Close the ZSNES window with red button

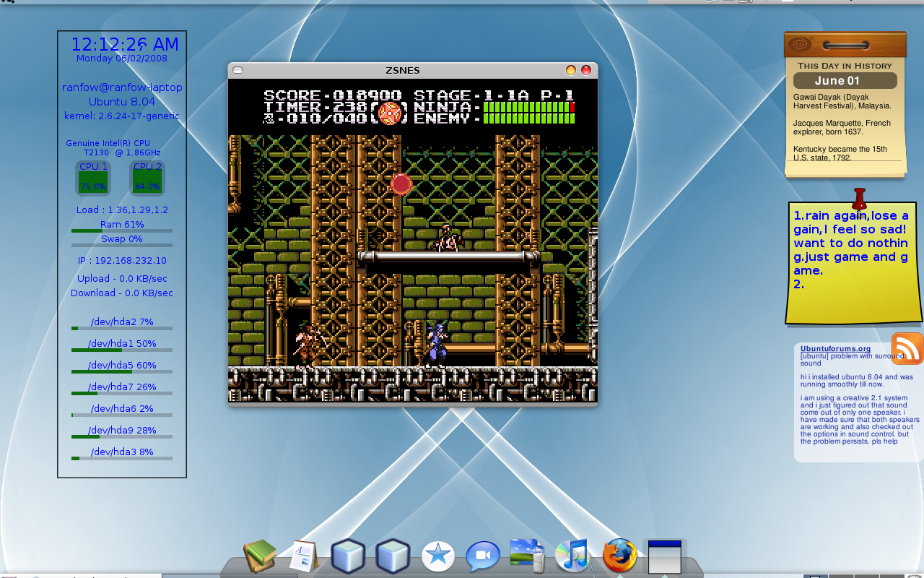586,70
